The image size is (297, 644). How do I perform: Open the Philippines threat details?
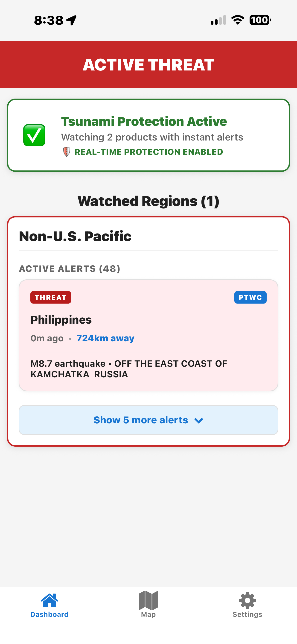coord(61,319)
